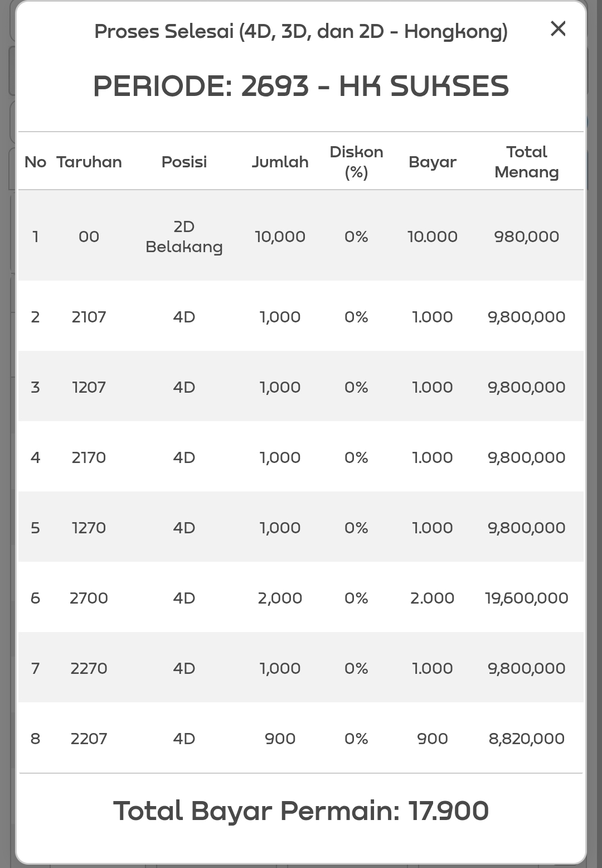Click the 8,820,000 total win amount

pyautogui.click(x=526, y=739)
